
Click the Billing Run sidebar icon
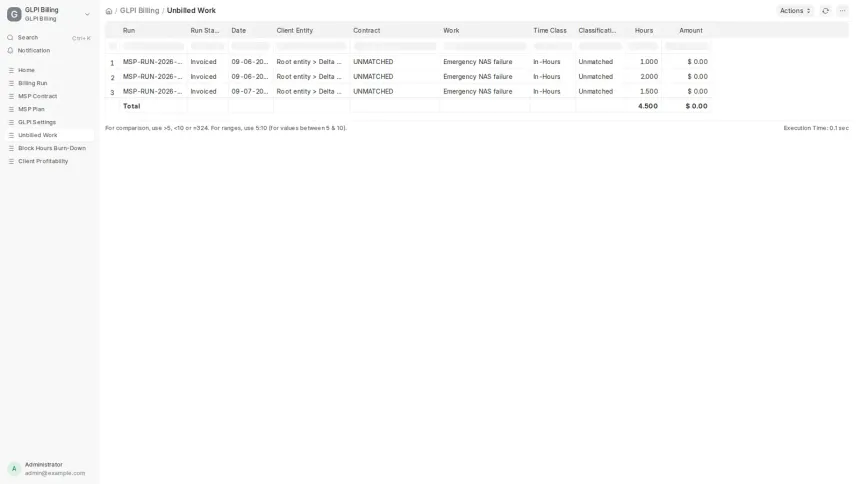11,83
